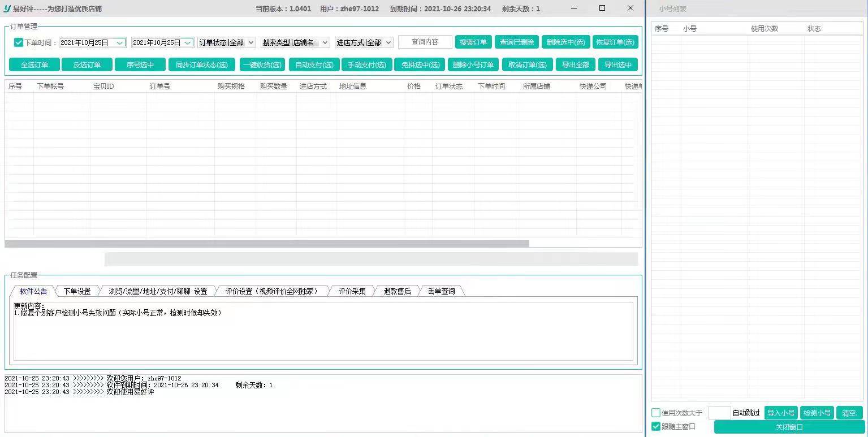Uncheck the 跟随主窗口 checkbox
The width and height of the screenshot is (868, 437).
tap(656, 426)
